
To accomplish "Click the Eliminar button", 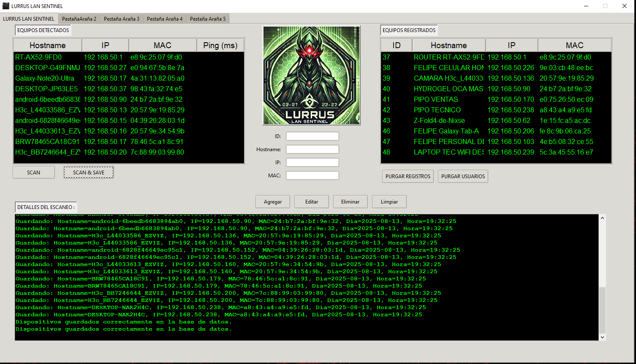I will click(351, 202).
